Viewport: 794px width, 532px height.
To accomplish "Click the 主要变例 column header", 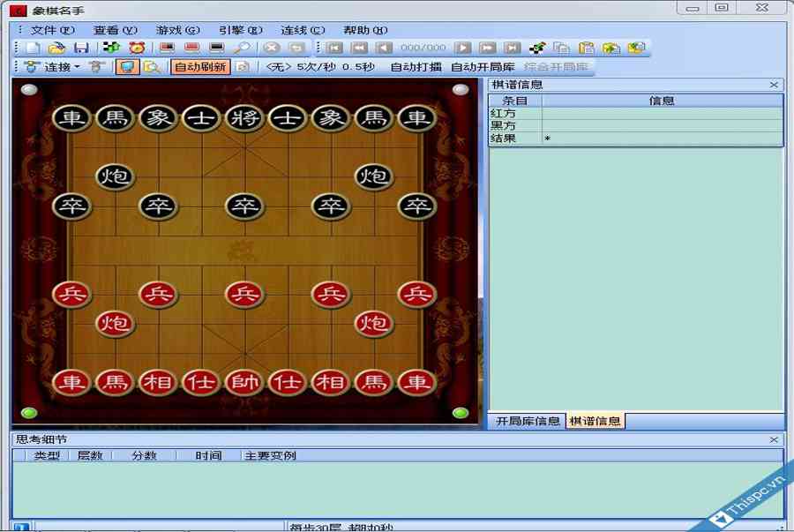I will (270, 455).
